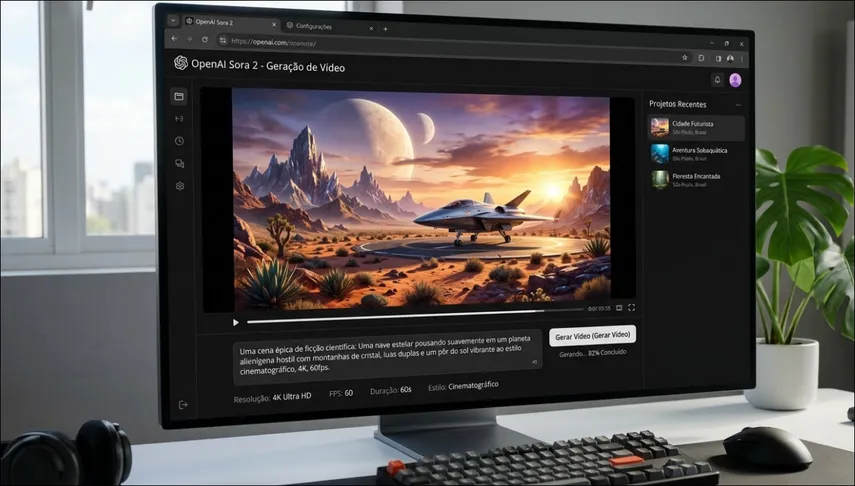855x486 pixels.
Task: Click the Gerar Vídeo button
Action: [592, 336]
